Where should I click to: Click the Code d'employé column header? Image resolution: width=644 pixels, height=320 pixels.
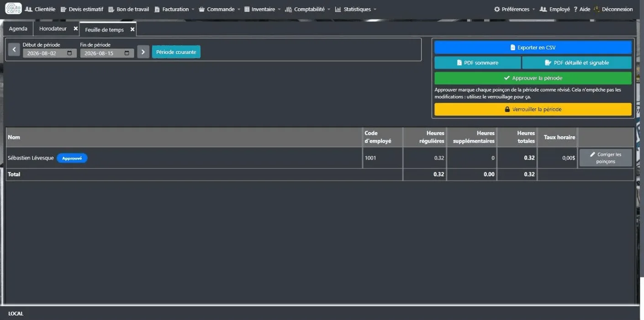383,137
